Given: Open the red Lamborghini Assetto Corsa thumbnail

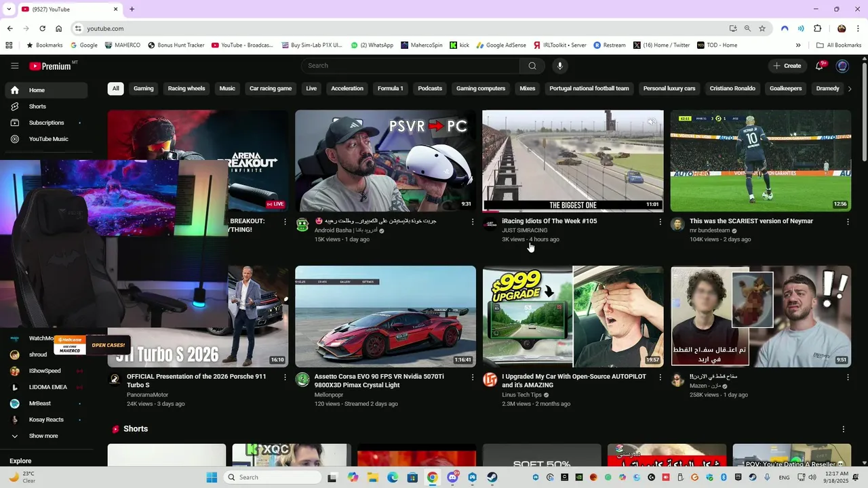Looking at the screenshot, I should (x=385, y=317).
